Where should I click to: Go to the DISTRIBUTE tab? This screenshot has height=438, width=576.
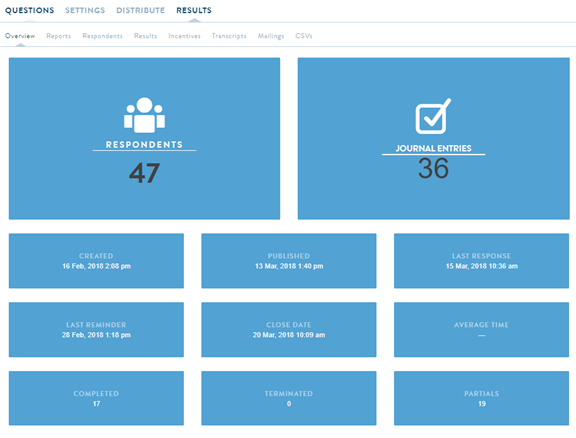[x=140, y=10]
